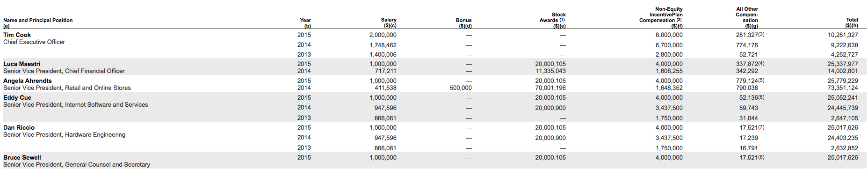
Task: Select the Luca Maestri name cell
Action: 22,64
